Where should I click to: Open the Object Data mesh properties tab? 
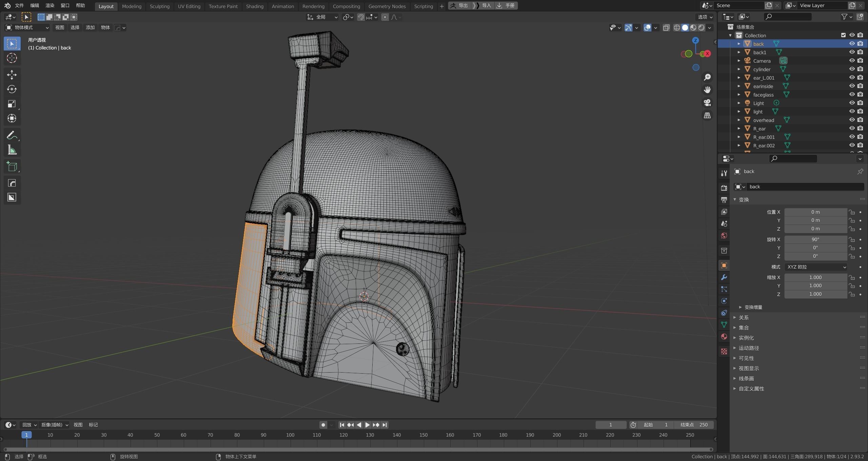[x=724, y=324]
